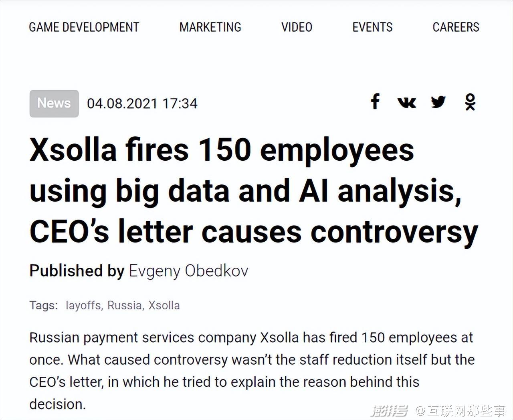Click the @互联网那些事 watermark text

460,411
